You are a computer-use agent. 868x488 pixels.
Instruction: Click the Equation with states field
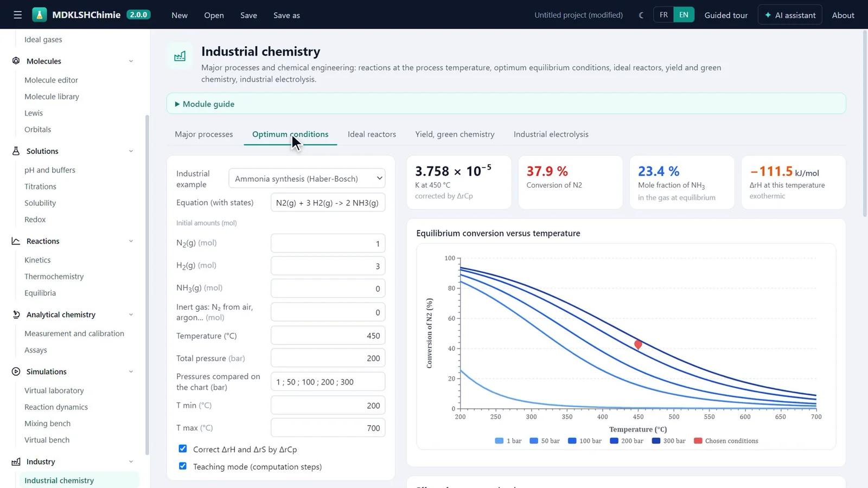(x=328, y=202)
